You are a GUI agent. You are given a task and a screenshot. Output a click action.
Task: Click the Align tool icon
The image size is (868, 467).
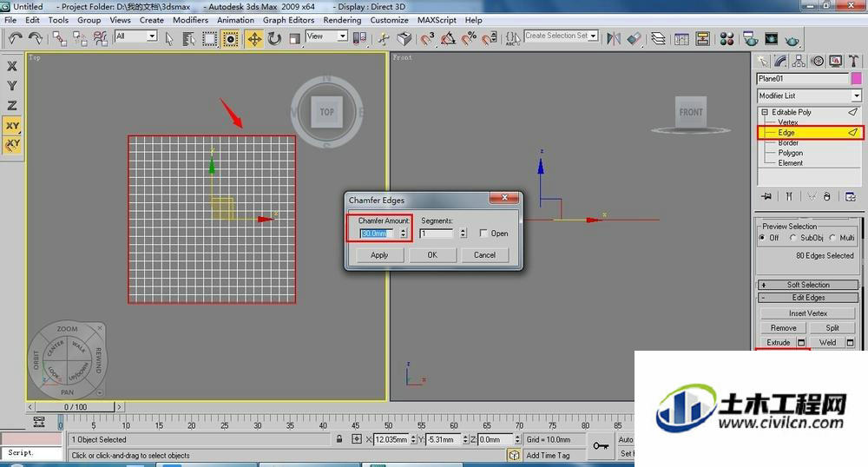(x=634, y=39)
